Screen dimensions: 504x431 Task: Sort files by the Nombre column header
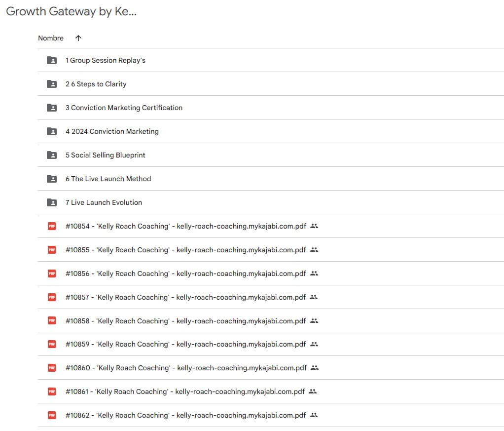tap(51, 38)
